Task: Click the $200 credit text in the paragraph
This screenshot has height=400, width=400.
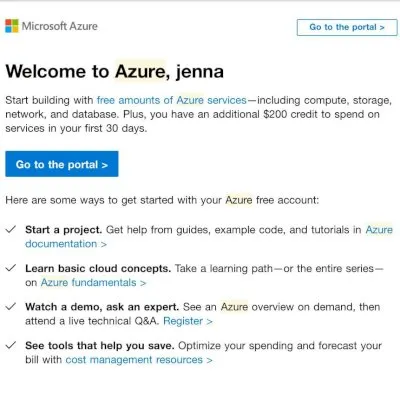Action: point(291,114)
